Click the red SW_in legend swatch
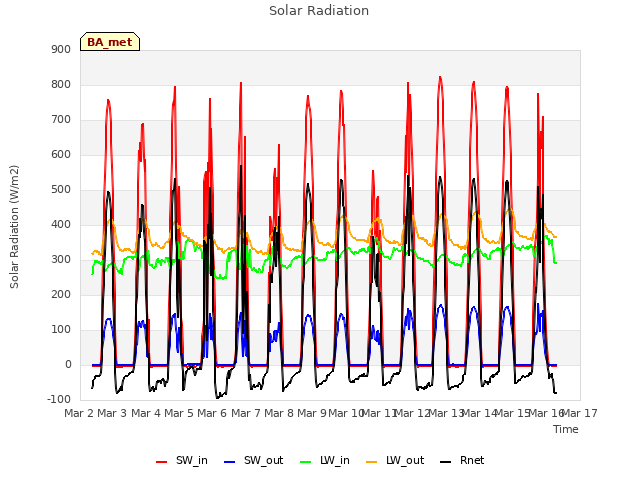 [x=162, y=462]
